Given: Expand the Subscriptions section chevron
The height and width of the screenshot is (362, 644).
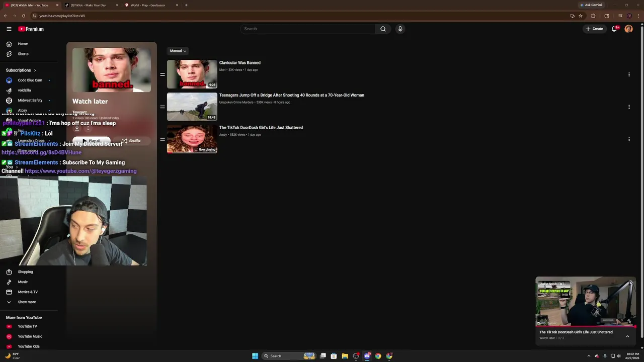Looking at the screenshot, I should [x=35, y=70].
